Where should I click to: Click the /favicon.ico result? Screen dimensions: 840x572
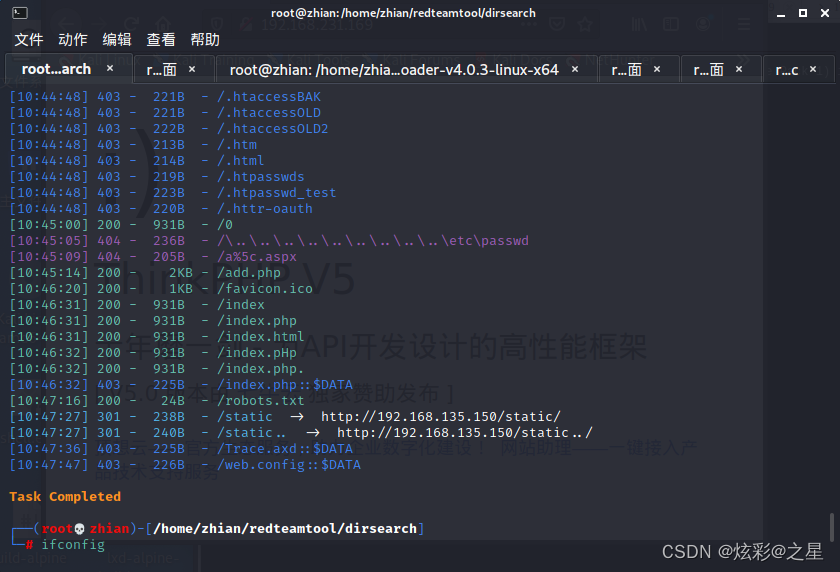click(x=161, y=289)
